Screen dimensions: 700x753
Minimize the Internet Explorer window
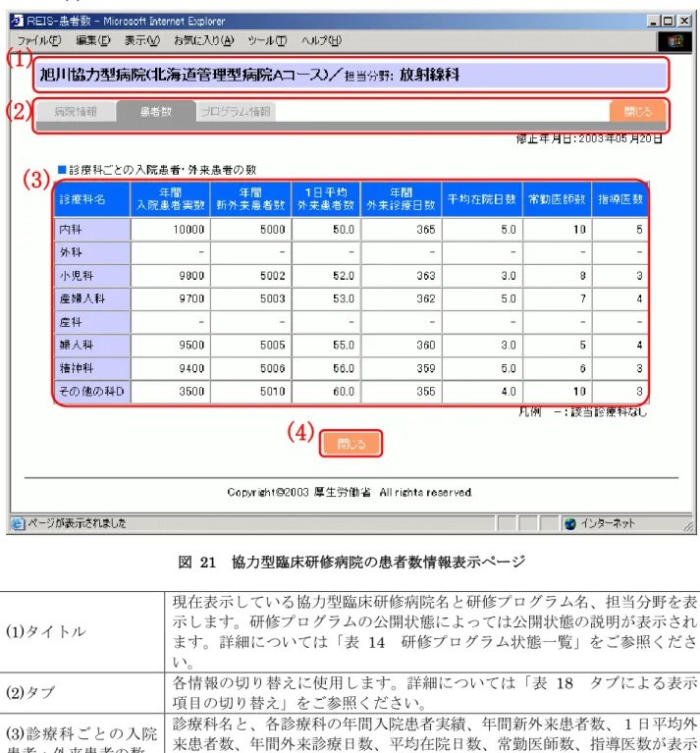653,21
